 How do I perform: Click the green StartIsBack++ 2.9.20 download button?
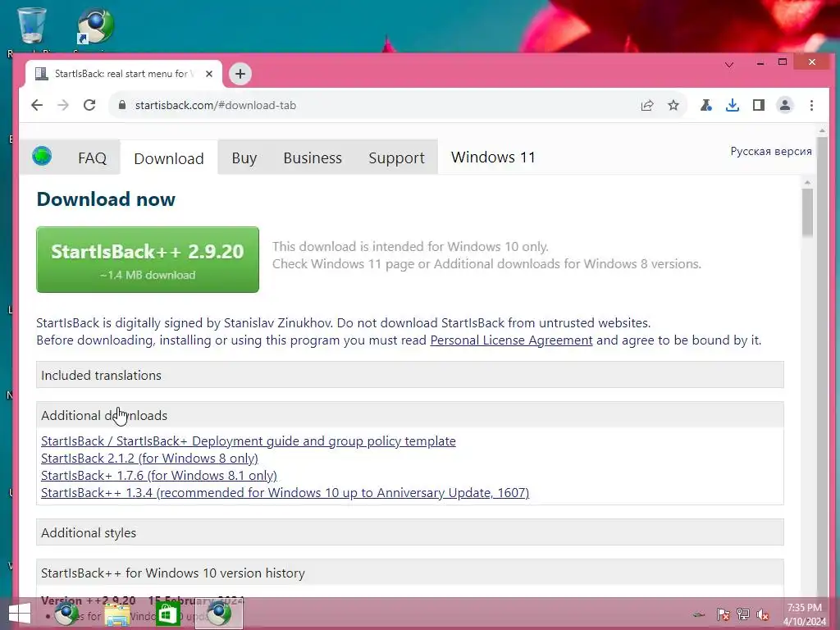pos(148,260)
